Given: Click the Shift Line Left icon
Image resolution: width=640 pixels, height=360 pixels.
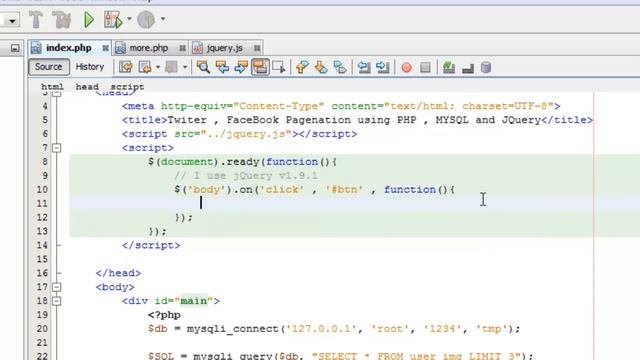Looking at the screenshot, I should (x=364, y=67).
